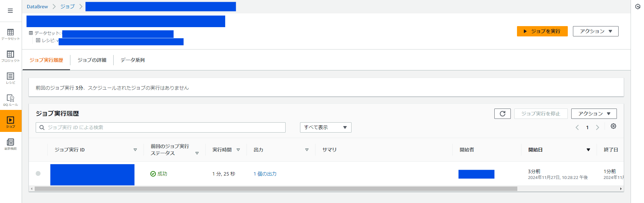This screenshot has width=644, height=203.
Task: Click the horizontal scrollbar thumb
Action: (x=276, y=189)
